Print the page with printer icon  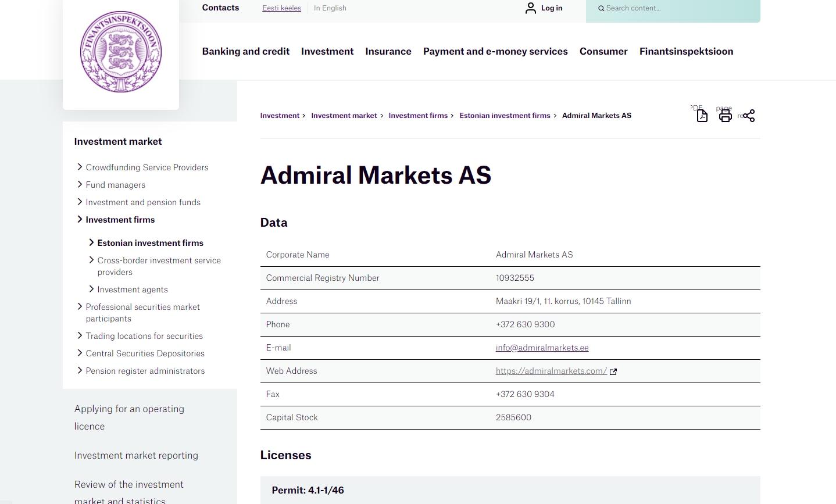click(x=725, y=116)
